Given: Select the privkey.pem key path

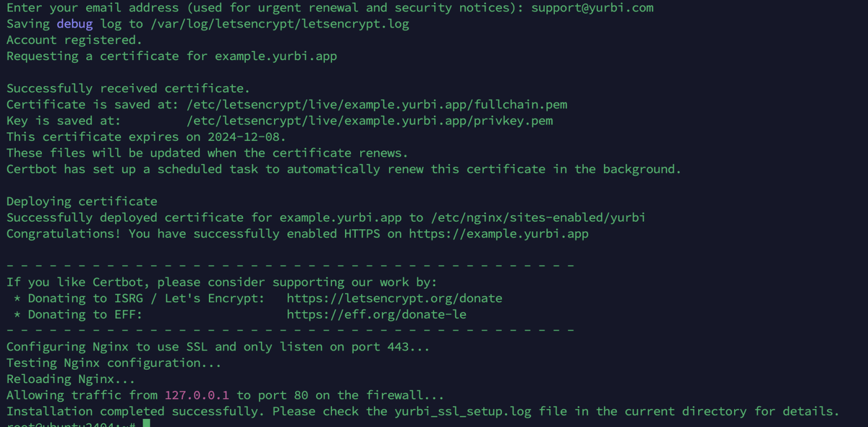Looking at the screenshot, I should pyautogui.click(x=370, y=121).
